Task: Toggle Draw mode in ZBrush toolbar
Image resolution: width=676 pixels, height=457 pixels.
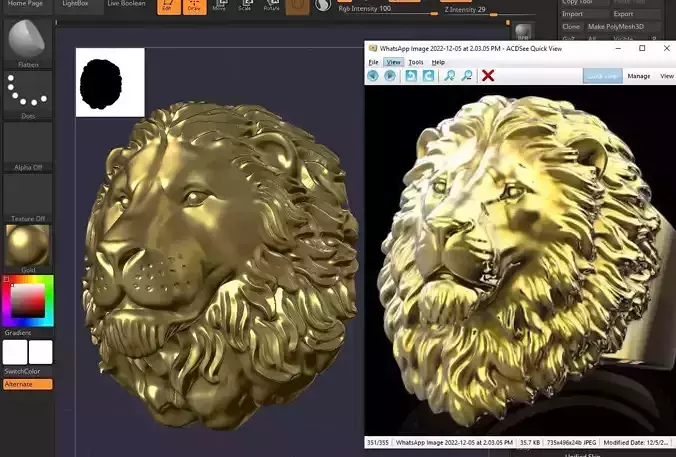Action: tap(194, 6)
